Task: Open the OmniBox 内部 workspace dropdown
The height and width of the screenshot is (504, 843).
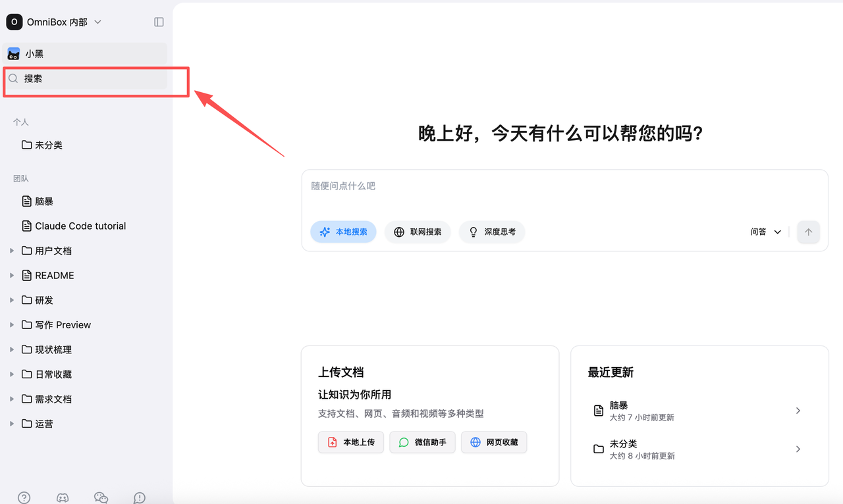Action: point(64,22)
